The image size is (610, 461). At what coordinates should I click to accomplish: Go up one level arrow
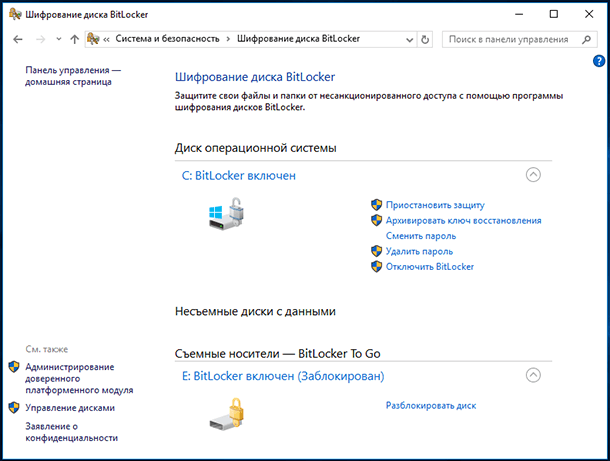[75, 39]
